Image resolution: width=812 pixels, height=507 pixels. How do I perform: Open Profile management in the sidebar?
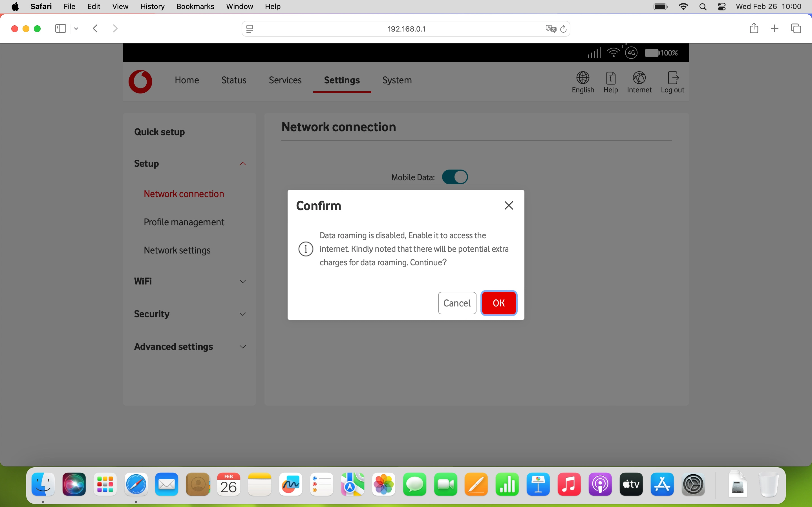pyautogui.click(x=184, y=222)
